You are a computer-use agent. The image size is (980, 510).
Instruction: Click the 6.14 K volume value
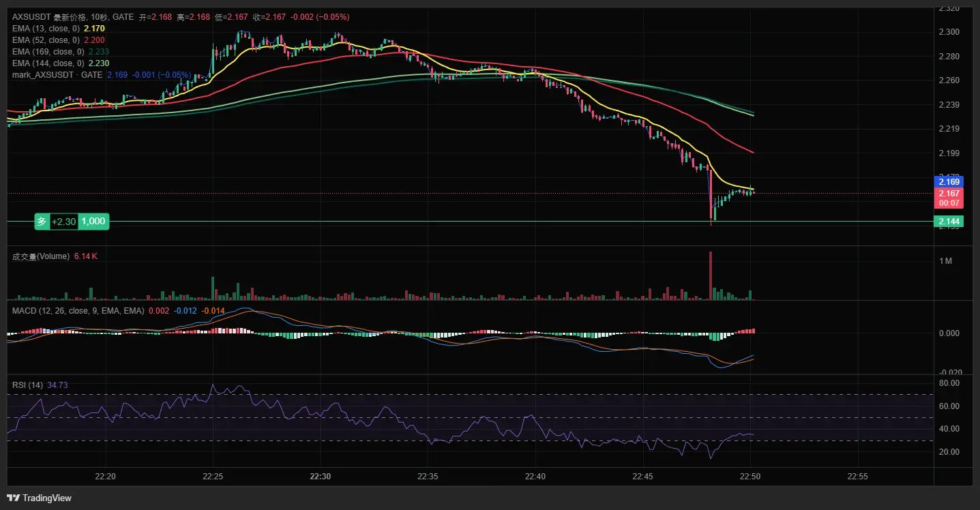86,256
